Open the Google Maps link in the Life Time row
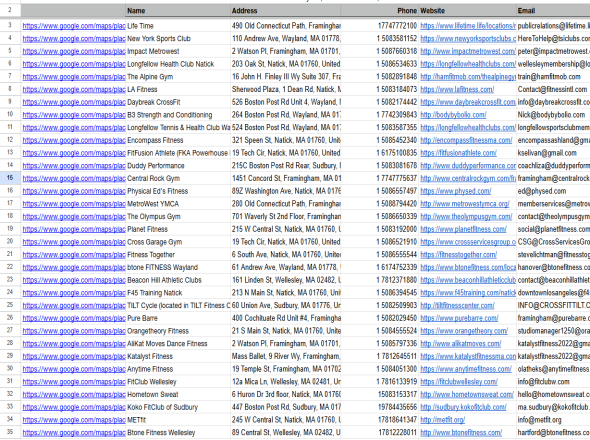This screenshot has width=590, height=440. (74, 26)
